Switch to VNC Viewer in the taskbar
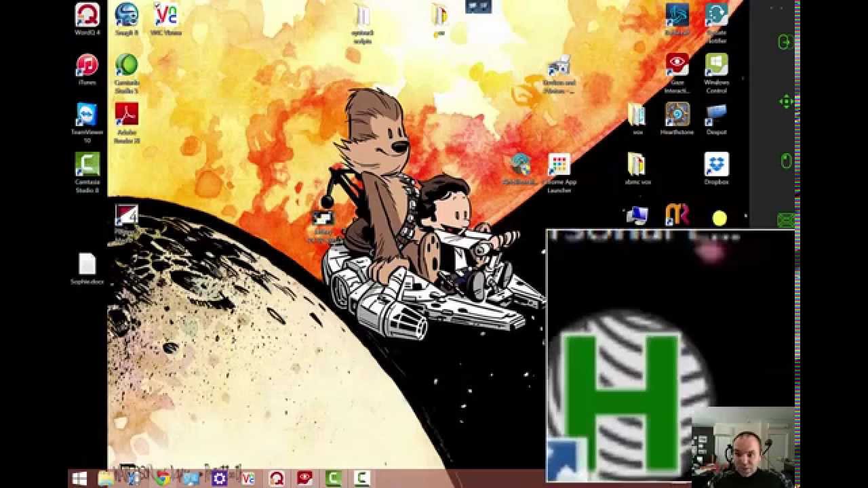This screenshot has height=488, width=868. click(248, 479)
